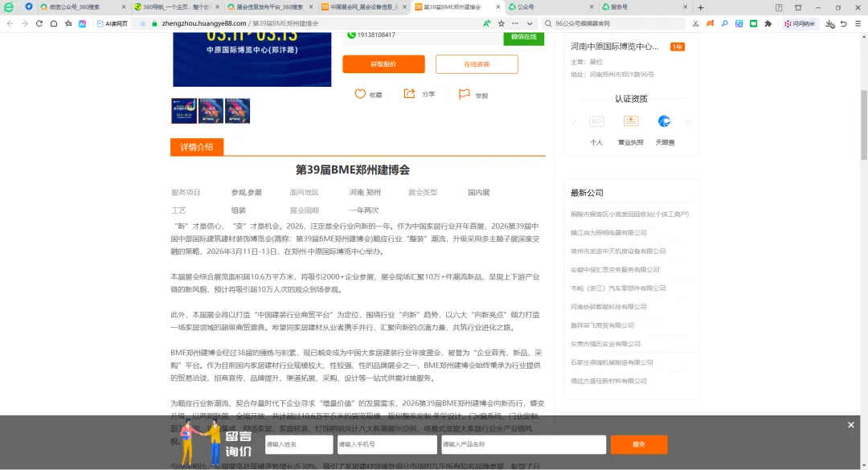
Task: Switch to 中国展会网 tab
Action: coord(363,7)
